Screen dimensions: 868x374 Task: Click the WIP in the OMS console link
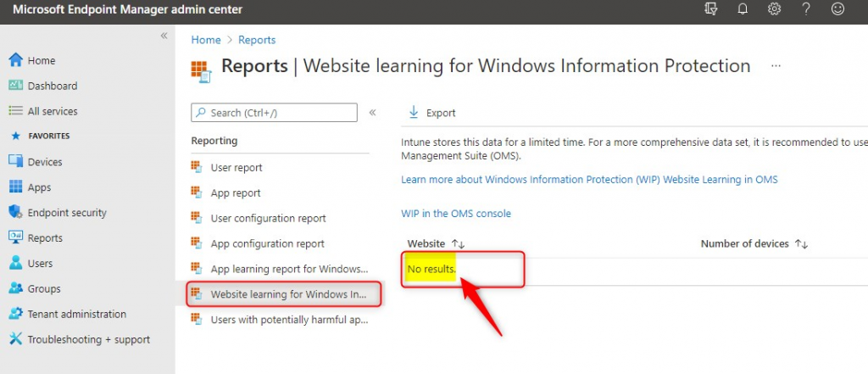click(x=456, y=214)
